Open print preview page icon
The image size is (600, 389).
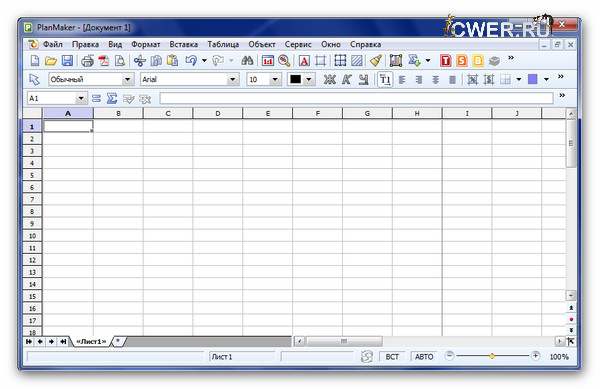[x=120, y=60]
